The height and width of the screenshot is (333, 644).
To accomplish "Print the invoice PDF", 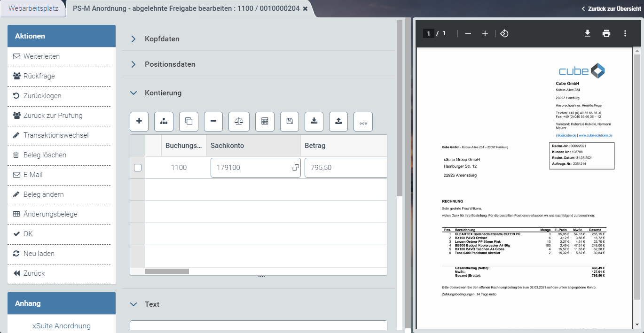I will coord(606,33).
